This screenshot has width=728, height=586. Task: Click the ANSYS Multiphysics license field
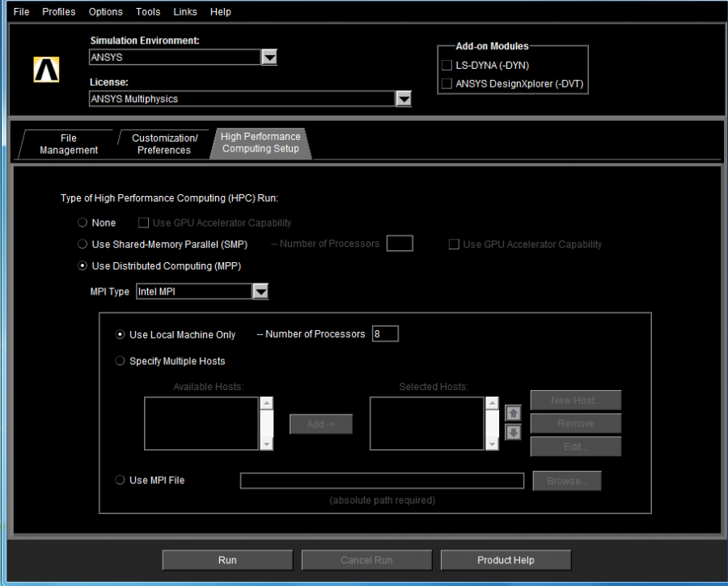[x=242, y=99]
